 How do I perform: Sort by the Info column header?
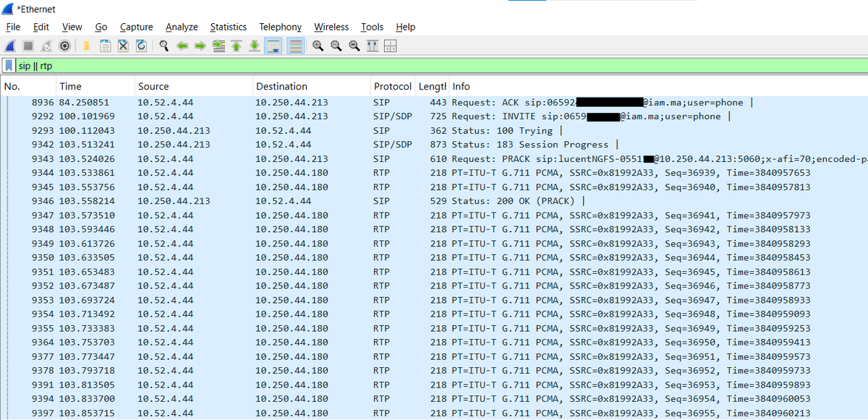(x=658, y=86)
